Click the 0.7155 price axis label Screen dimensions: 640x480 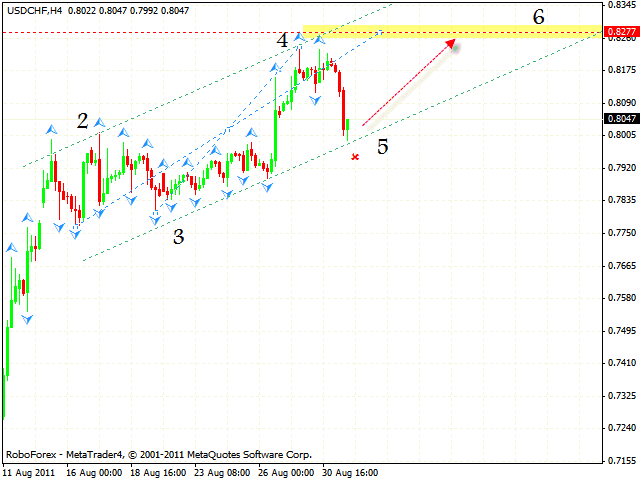click(620, 461)
